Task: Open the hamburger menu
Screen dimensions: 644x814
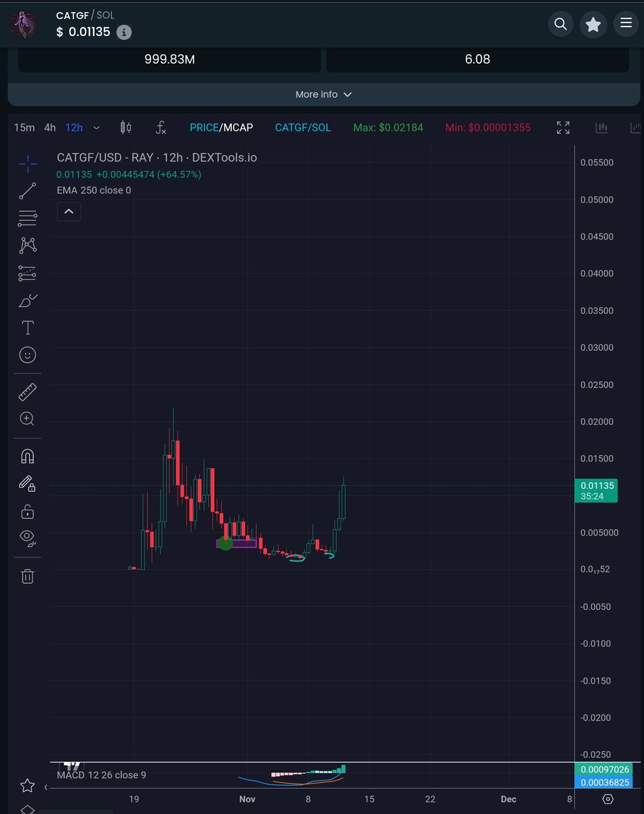Action: (626, 24)
